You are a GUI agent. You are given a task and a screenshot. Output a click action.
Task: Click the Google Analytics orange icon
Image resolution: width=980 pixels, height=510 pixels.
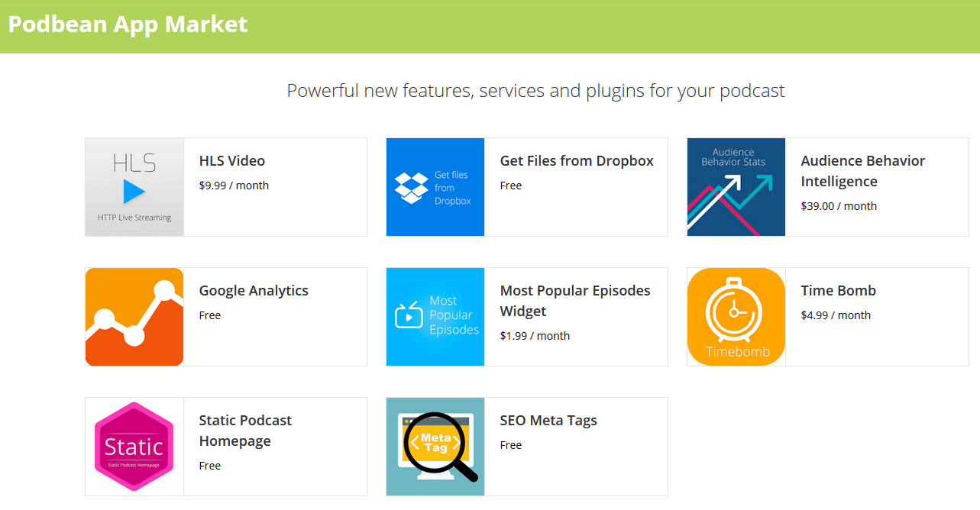tap(134, 316)
